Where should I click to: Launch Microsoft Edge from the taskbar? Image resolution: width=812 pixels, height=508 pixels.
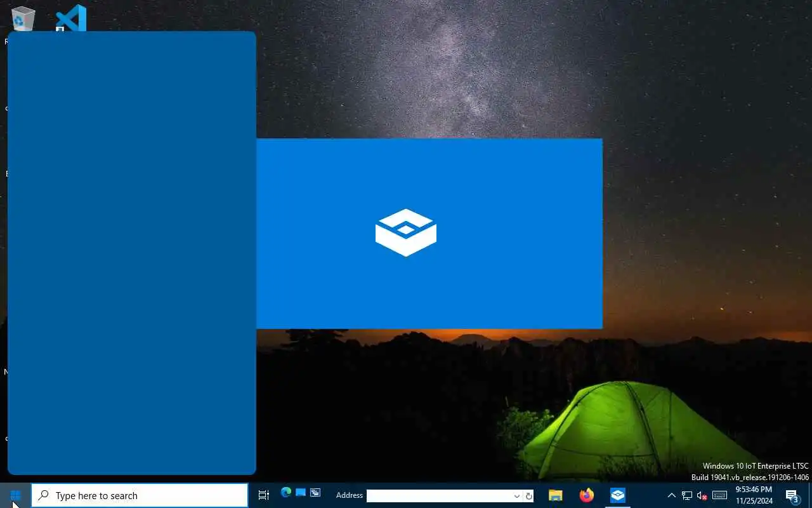click(x=286, y=493)
